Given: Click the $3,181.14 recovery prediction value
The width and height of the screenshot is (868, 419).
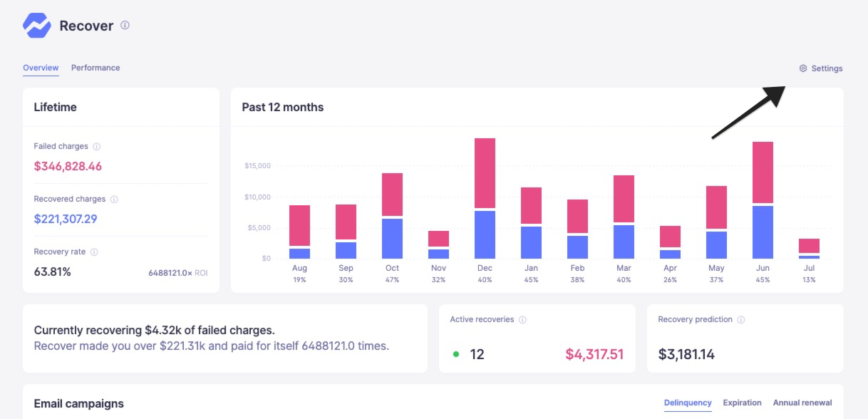Looking at the screenshot, I should tap(686, 354).
